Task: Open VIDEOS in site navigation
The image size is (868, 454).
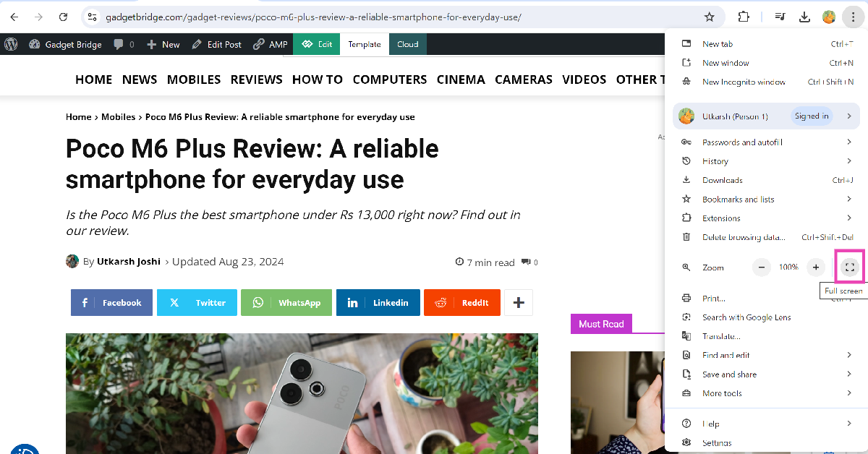Action: tap(584, 80)
